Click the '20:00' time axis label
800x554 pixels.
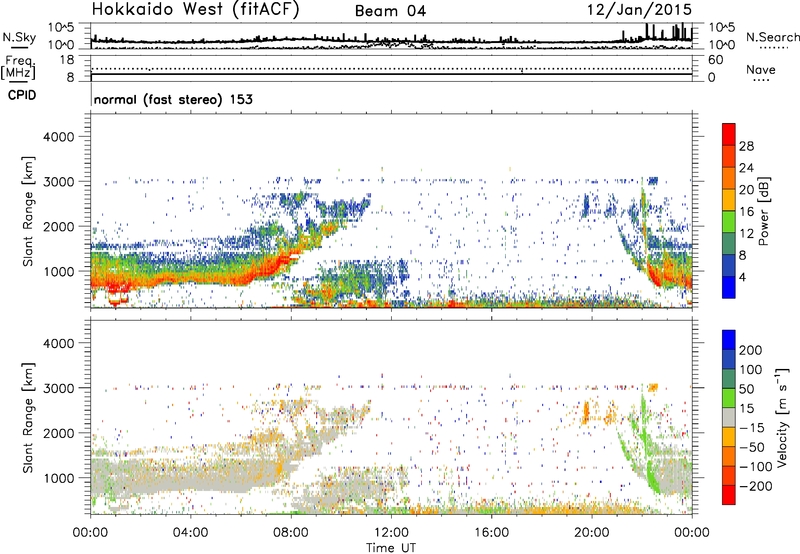(592, 533)
